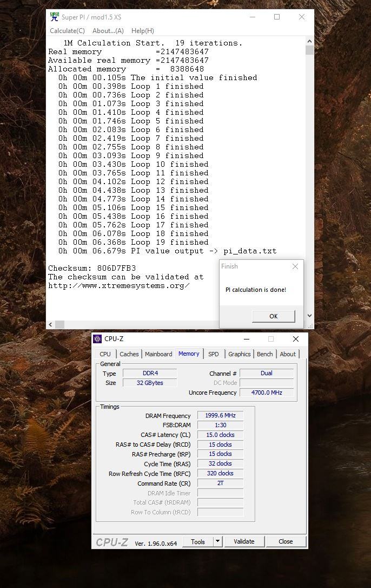This screenshot has height=588, width=371.
Task: Click the 'Allocated memory = 8388648' line
Action: (126, 69)
